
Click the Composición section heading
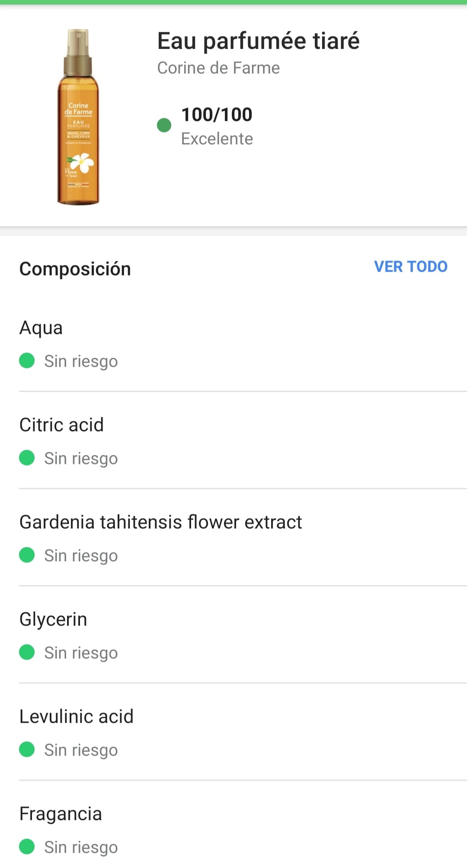[75, 269]
